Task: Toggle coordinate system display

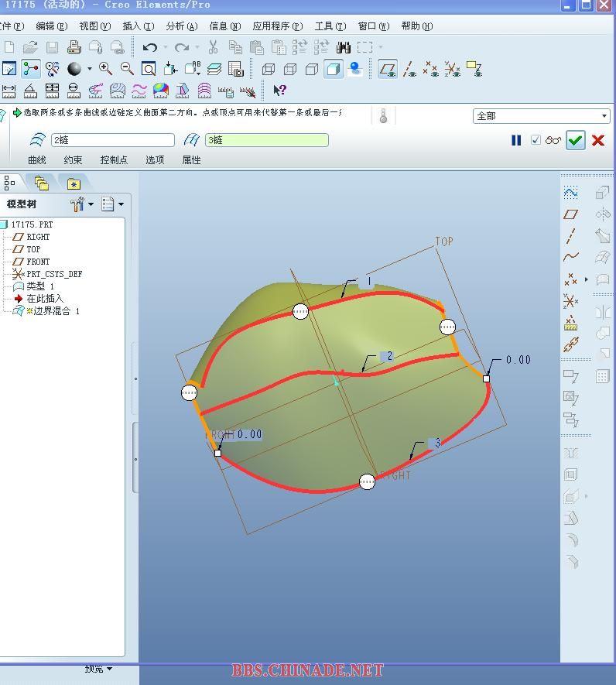Action: point(453,69)
